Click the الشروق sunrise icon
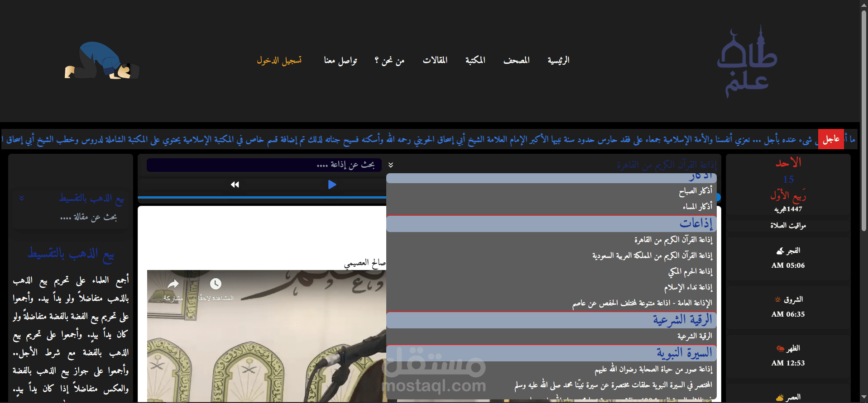Viewport: 868px width, 403px height. click(778, 299)
